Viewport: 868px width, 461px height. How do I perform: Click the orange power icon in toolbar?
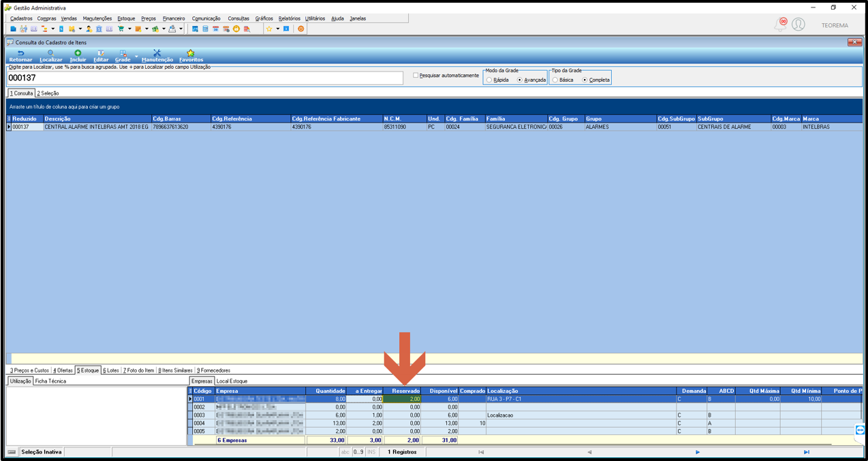click(301, 29)
